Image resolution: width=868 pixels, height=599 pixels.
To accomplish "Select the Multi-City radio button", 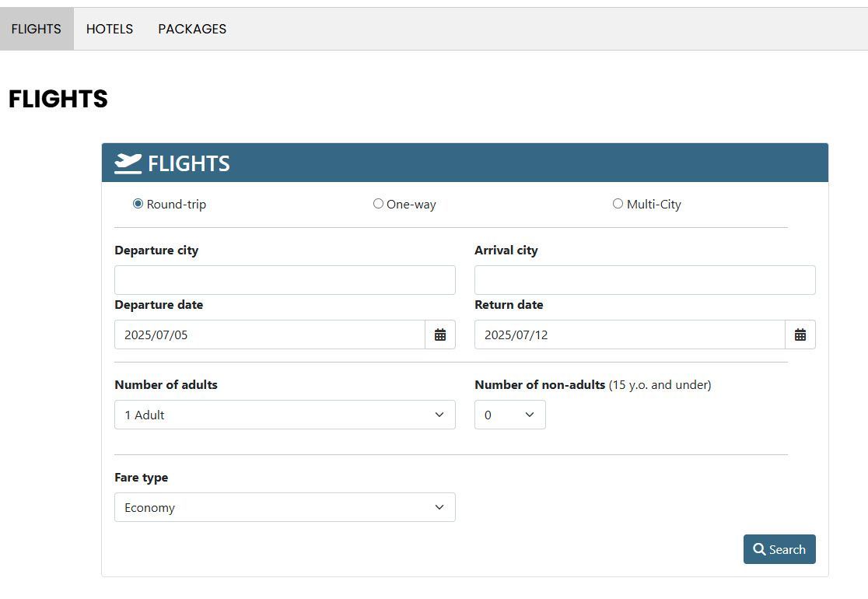I will pos(618,204).
